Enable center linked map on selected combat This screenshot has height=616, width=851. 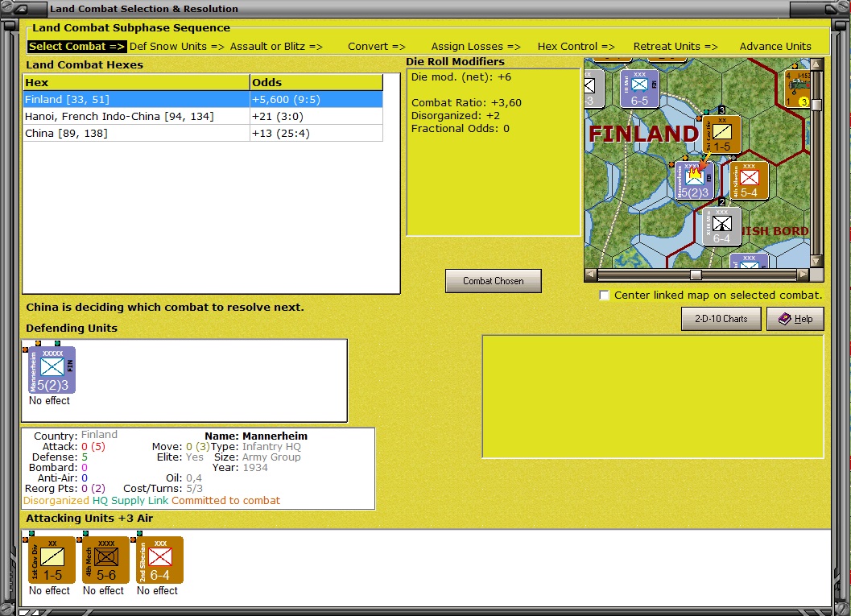[604, 296]
